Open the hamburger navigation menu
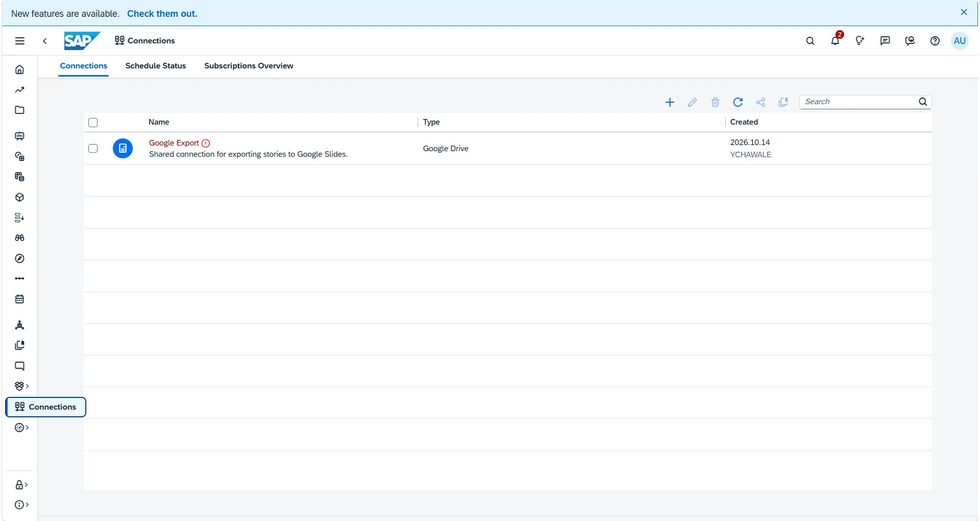The height and width of the screenshot is (521, 980). pyautogui.click(x=20, y=41)
